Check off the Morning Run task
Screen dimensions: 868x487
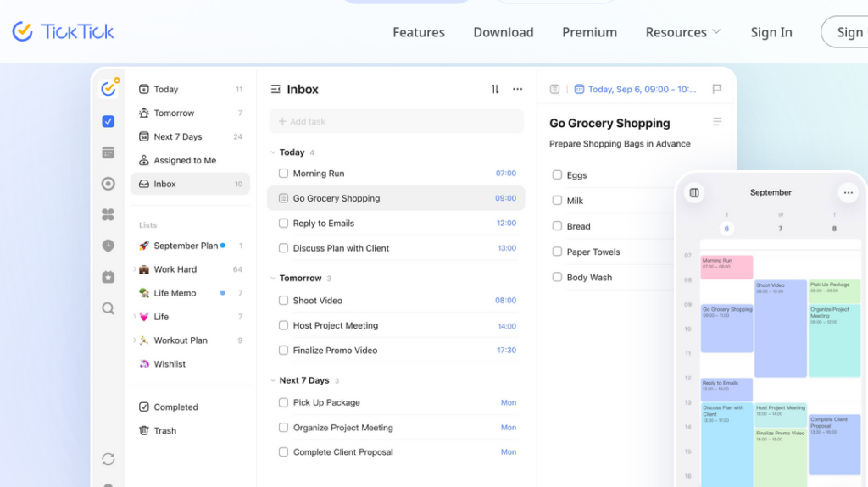pos(283,174)
